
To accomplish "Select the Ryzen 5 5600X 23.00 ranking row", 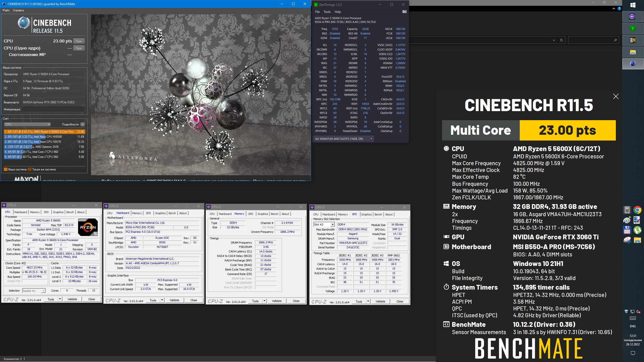I will (45, 132).
